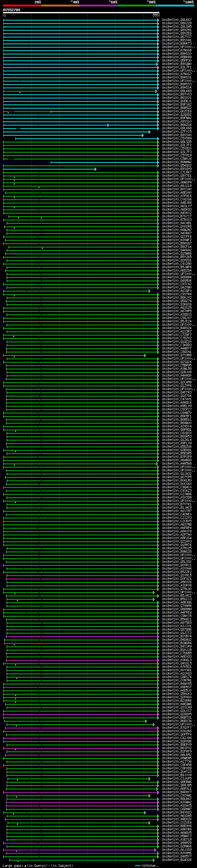Select the UniRef100_Q9XTE1 label
Screen dimensions: 197x868
(x=177, y=176)
